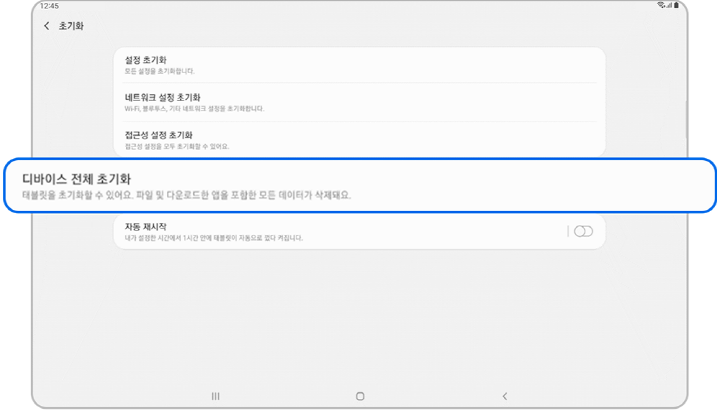The width and height of the screenshot is (720, 415).
Task: Tap the recent apps navigation icon
Action: point(215,396)
